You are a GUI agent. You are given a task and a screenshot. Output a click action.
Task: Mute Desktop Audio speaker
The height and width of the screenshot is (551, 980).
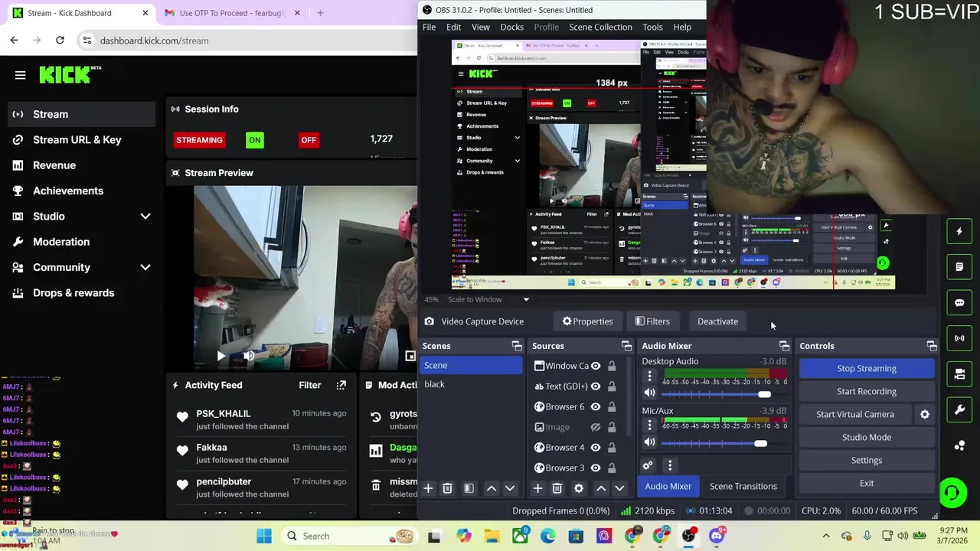[x=649, y=393]
